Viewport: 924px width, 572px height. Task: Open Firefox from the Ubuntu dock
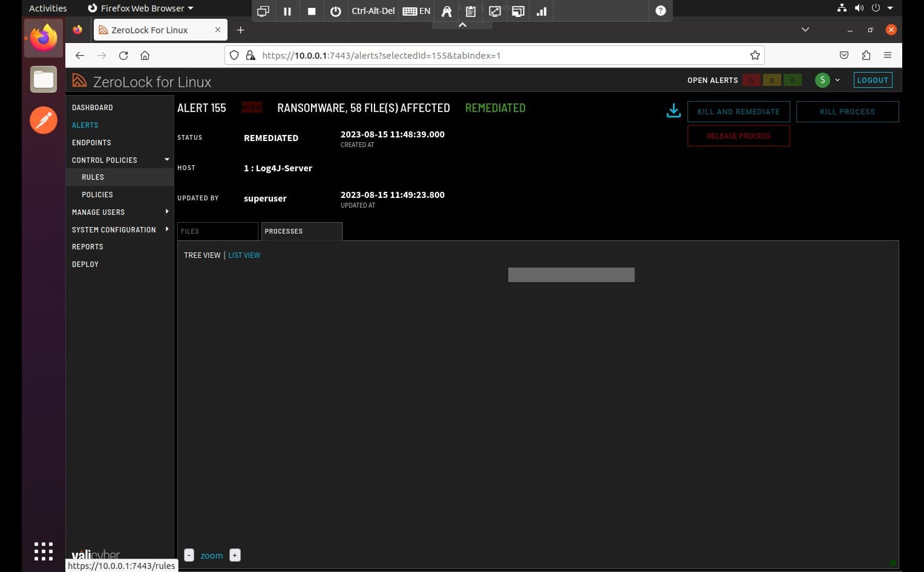[x=44, y=38]
